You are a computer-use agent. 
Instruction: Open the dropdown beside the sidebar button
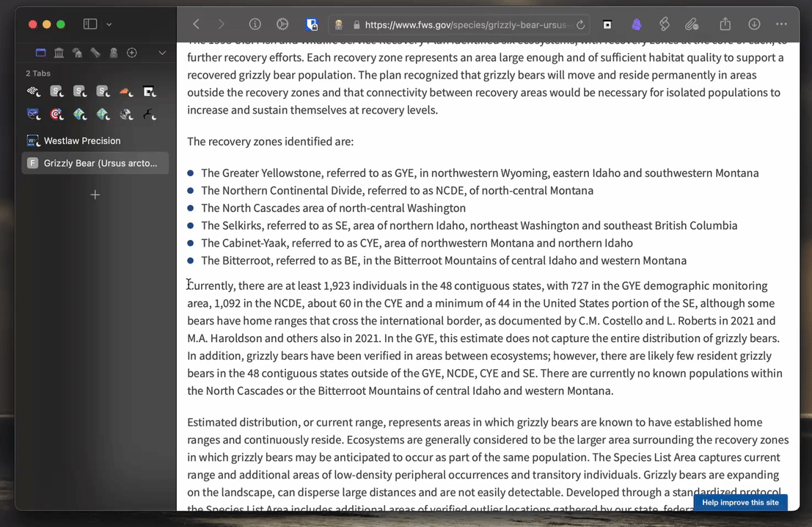109,24
